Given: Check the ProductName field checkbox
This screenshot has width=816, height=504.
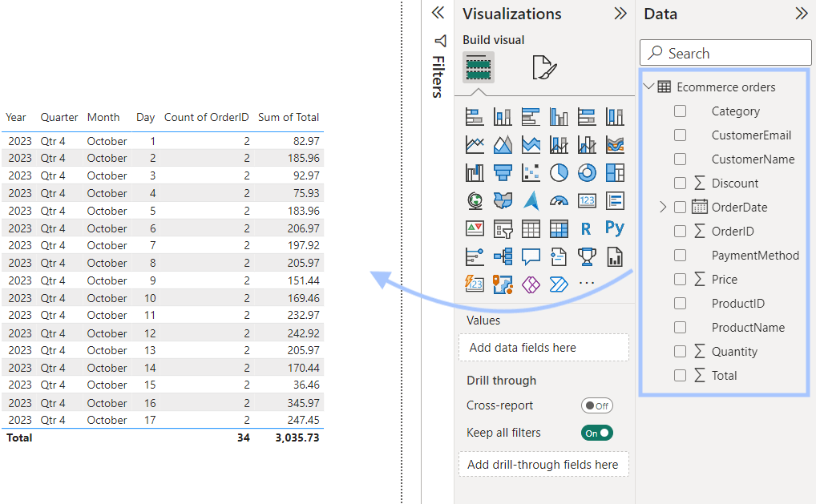Looking at the screenshot, I should (680, 327).
